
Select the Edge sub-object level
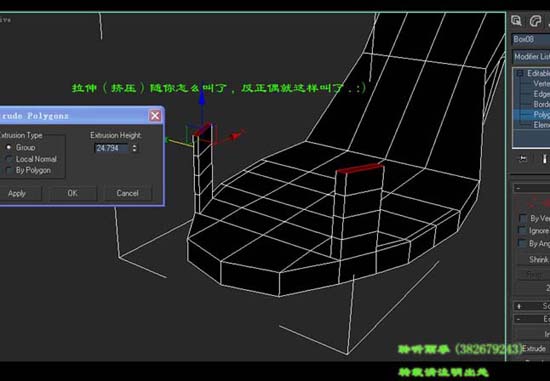tap(541, 94)
